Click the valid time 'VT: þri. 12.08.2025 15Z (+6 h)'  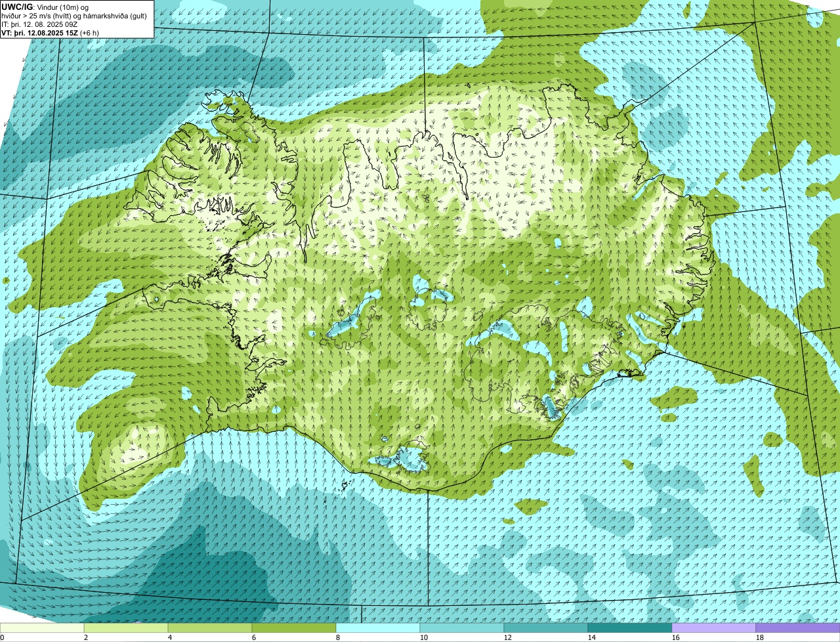pos(51,33)
